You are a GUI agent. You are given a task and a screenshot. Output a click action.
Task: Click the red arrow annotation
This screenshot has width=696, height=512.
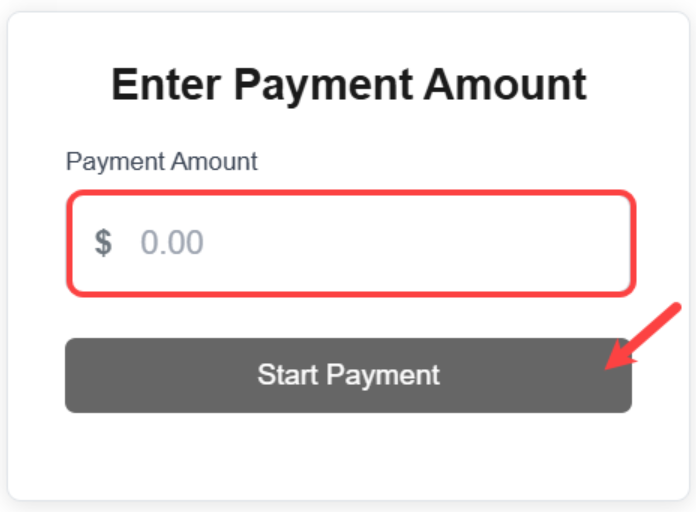click(x=643, y=337)
